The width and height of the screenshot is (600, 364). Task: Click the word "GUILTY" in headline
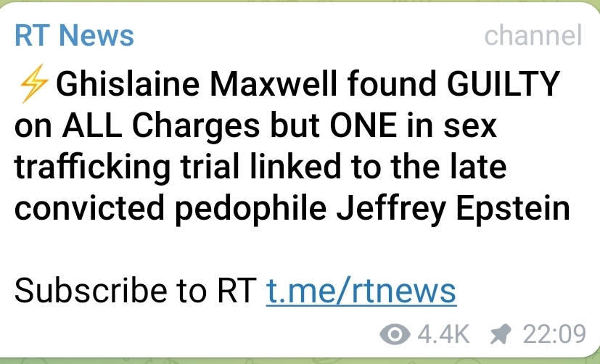pos(499,86)
